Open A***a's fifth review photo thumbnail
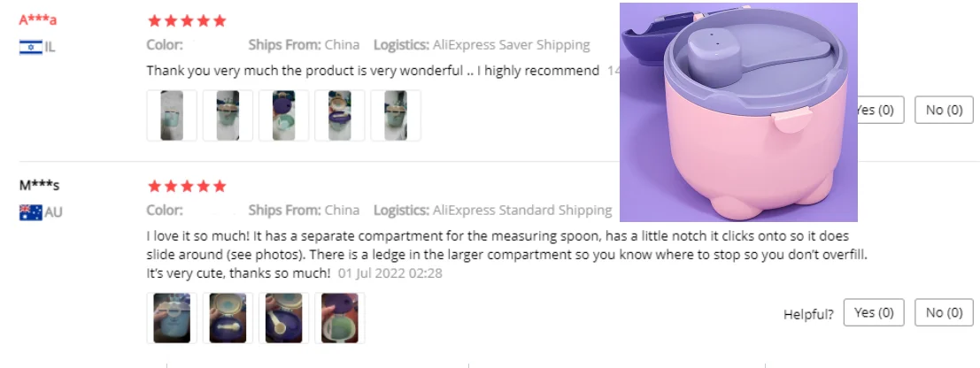 pyautogui.click(x=396, y=116)
